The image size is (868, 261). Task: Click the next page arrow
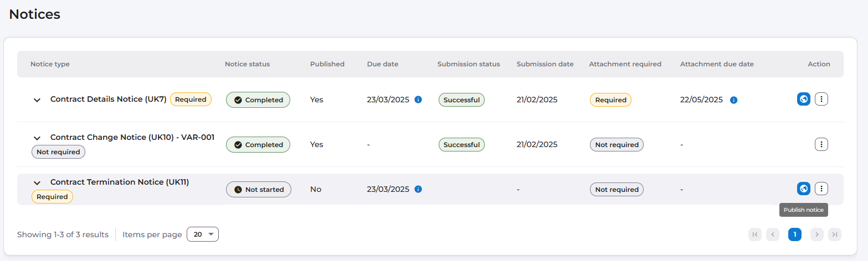point(817,234)
